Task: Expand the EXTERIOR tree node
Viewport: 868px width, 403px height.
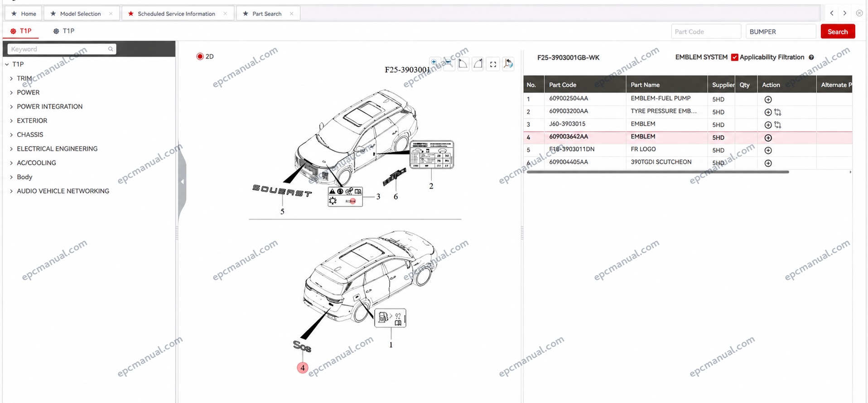Action: click(x=11, y=120)
